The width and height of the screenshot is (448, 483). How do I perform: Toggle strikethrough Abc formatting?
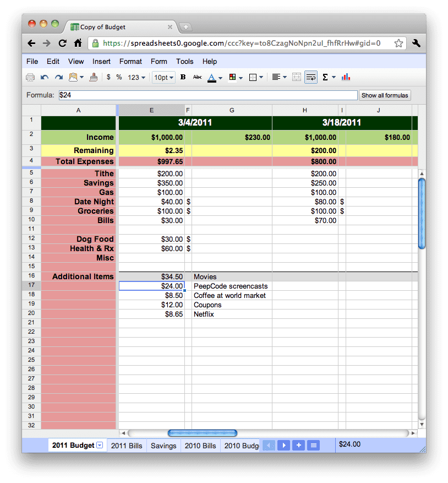(x=198, y=77)
